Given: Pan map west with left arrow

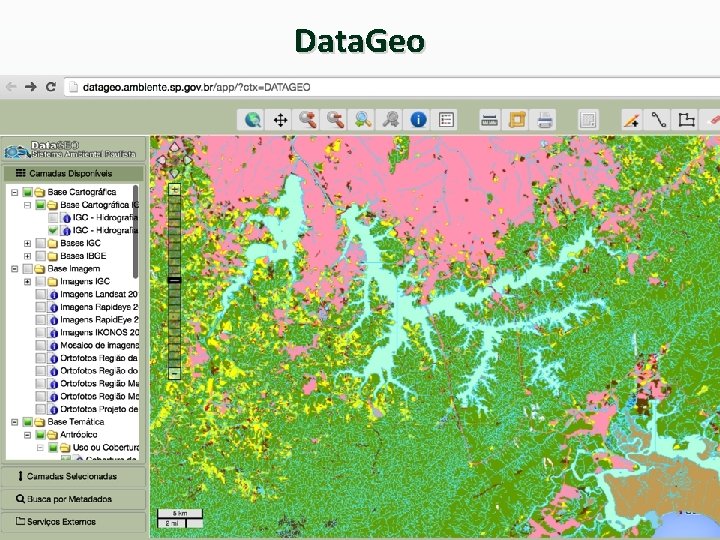Looking at the screenshot, I should tap(161, 160).
